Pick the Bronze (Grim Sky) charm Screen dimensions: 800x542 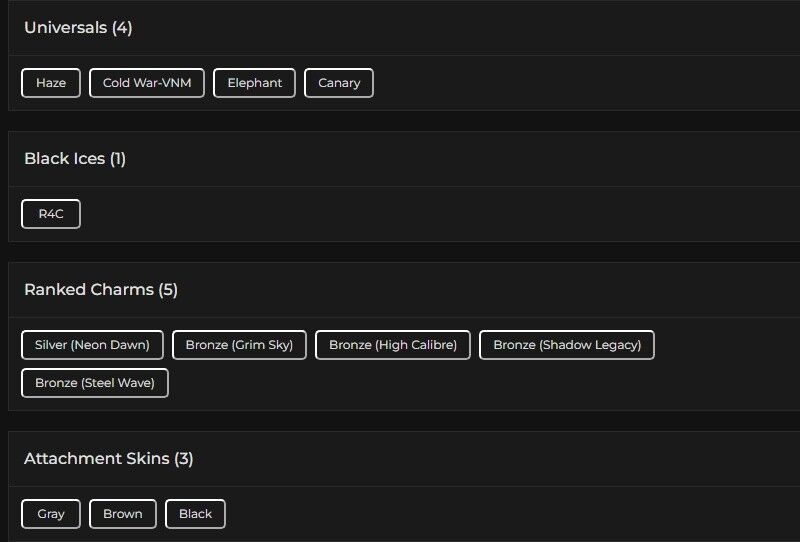click(239, 345)
